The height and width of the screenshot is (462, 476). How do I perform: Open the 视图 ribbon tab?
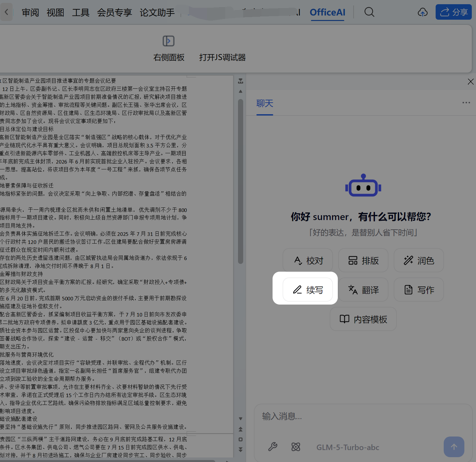(56, 13)
